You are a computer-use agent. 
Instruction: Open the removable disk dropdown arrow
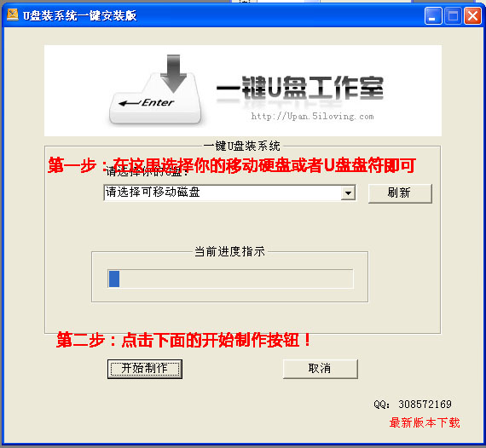[x=348, y=192]
